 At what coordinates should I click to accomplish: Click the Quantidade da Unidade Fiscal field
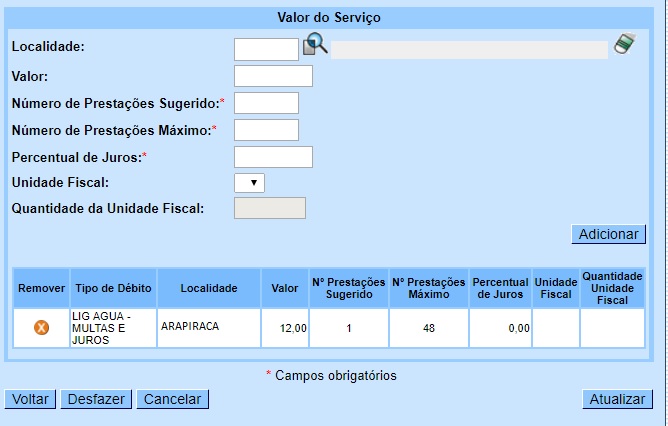point(269,208)
